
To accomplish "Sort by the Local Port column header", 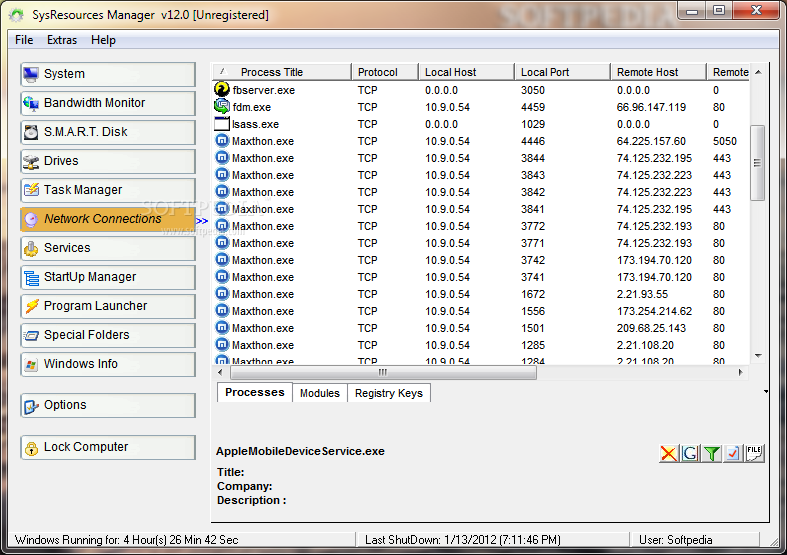I will coord(563,72).
